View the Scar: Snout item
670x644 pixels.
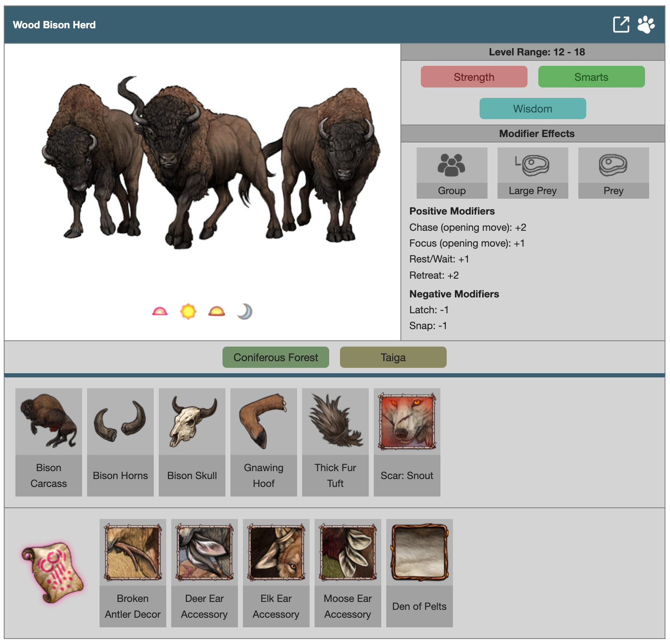[407, 442]
